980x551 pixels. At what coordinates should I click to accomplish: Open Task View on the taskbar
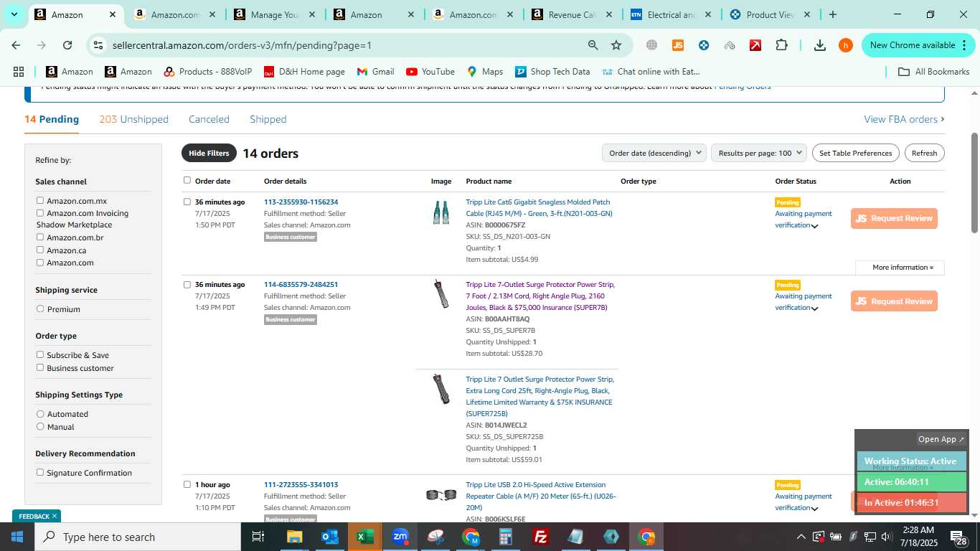259,537
